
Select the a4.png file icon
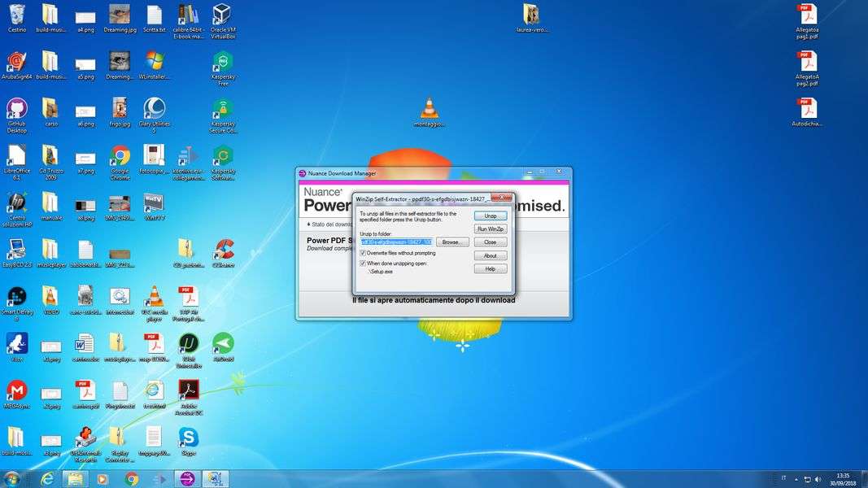coord(85,21)
